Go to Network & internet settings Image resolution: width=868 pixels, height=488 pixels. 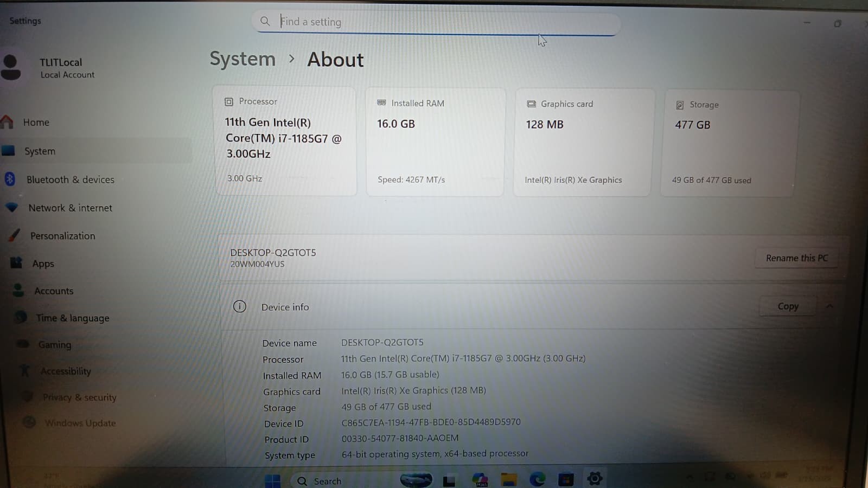tap(70, 208)
